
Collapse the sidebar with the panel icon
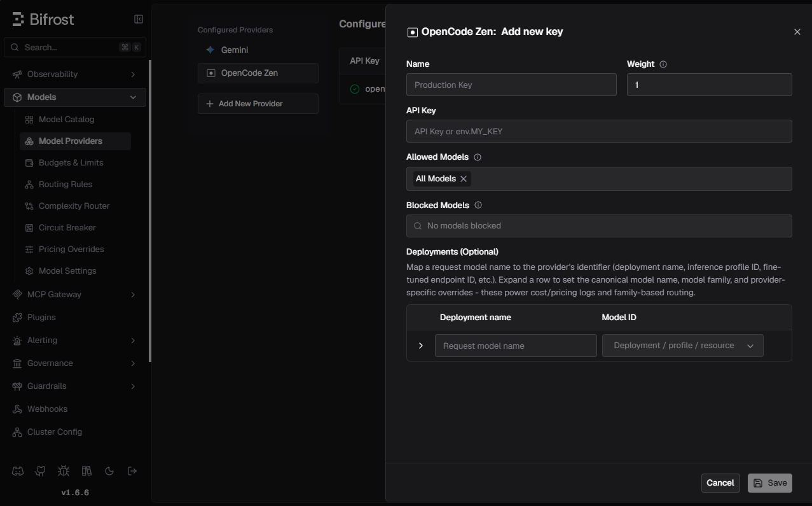(139, 19)
